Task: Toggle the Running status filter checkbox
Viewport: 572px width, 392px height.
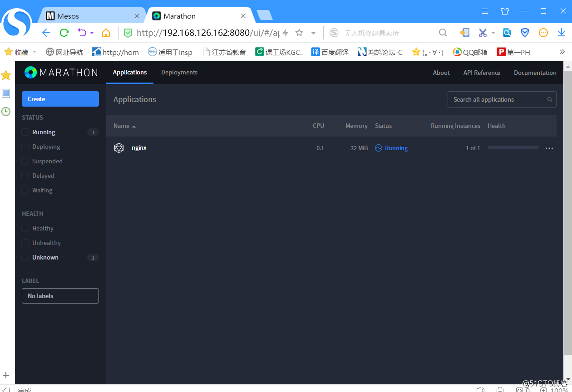Action: 25,132
